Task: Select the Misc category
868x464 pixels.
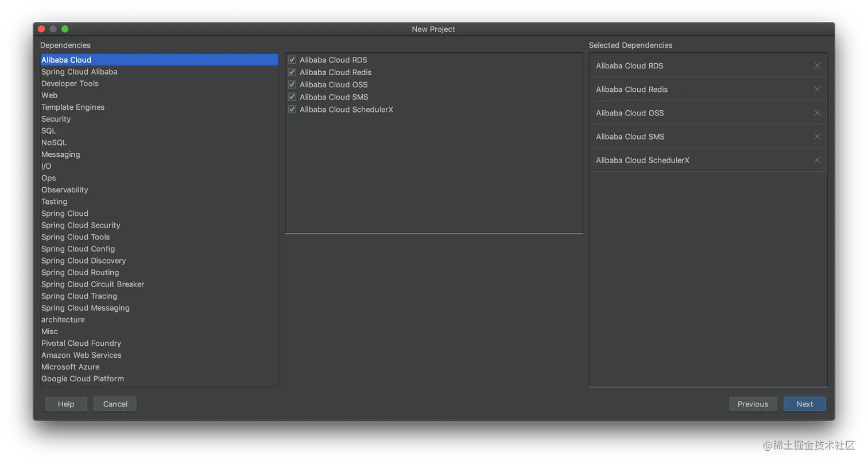Action: 159,331
